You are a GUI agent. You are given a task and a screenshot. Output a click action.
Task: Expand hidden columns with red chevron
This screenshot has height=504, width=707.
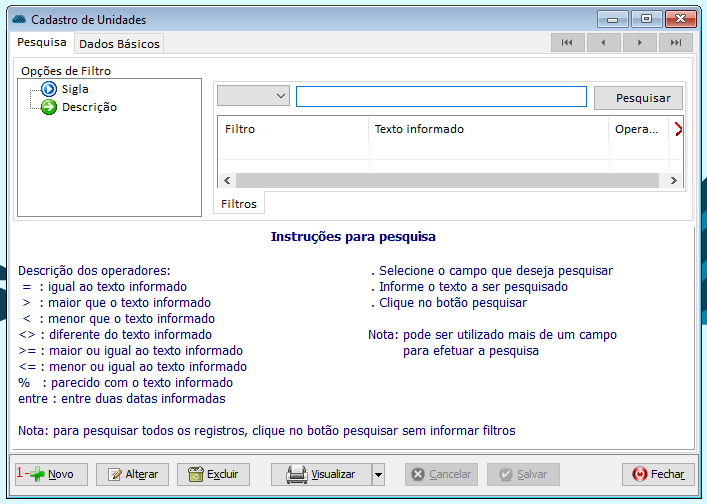(678, 129)
